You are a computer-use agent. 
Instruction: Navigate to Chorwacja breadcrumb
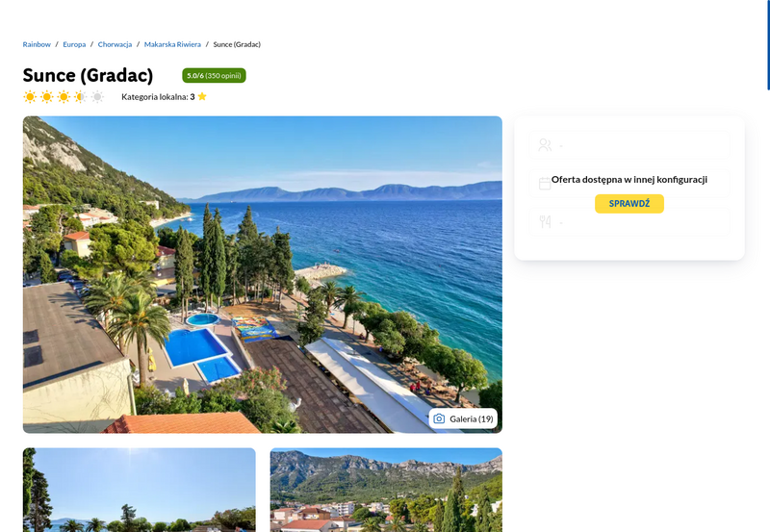tap(115, 44)
